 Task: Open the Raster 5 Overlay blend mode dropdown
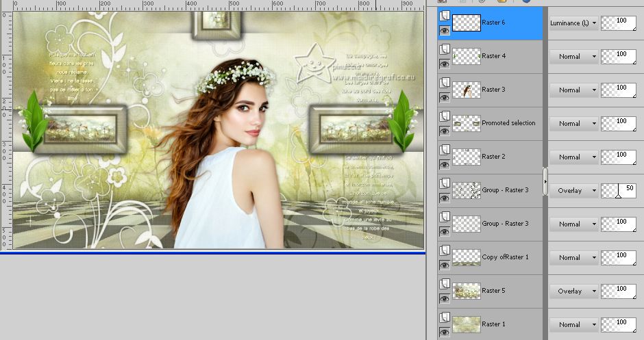573,291
